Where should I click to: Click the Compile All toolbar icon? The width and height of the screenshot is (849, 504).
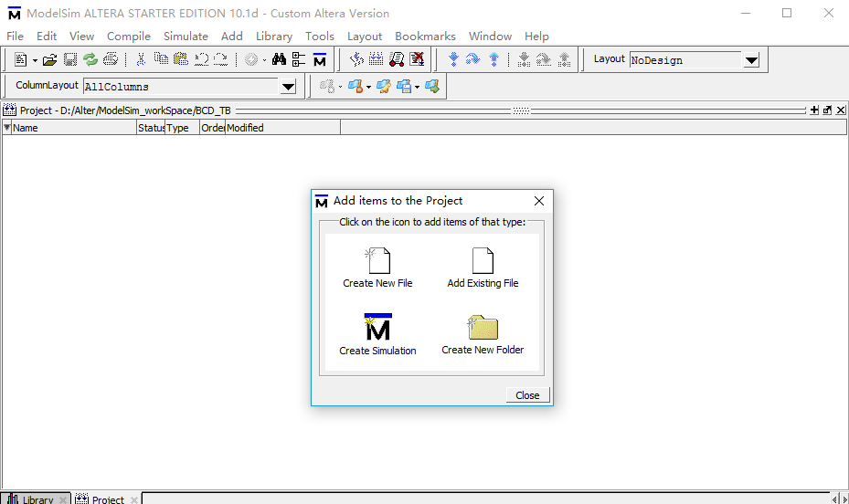pyautogui.click(x=376, y=59)
